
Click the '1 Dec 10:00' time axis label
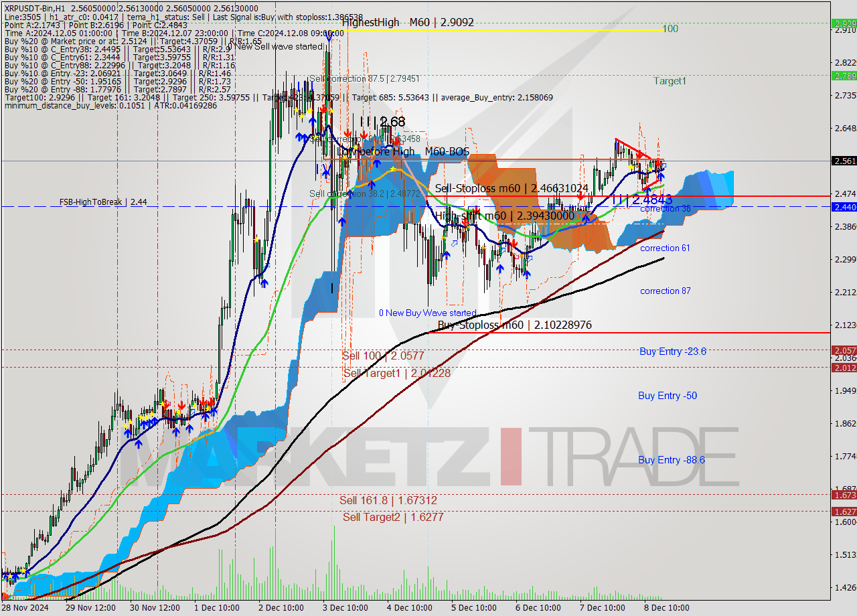216,608
